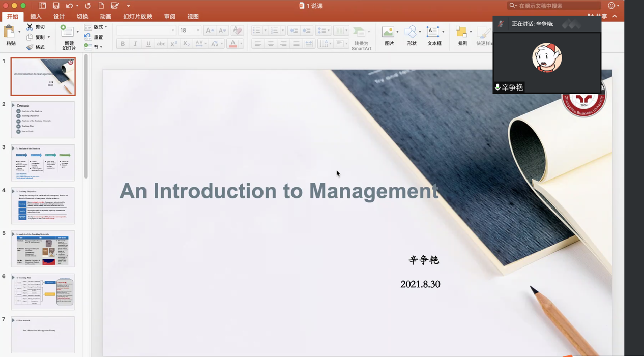Click the Paste clipboard icon

tap(9, 33)
